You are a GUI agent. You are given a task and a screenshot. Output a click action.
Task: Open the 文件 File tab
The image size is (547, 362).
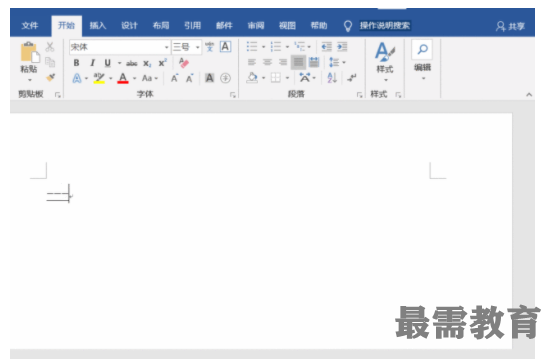pyautogui.click(x=30, y=25)
